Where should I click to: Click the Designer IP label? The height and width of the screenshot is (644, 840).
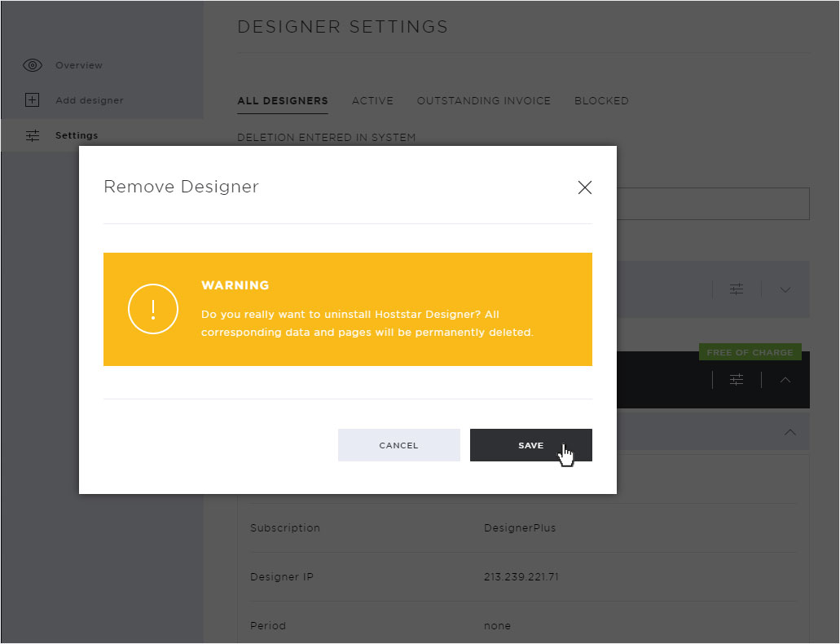[x=282, y=577]
